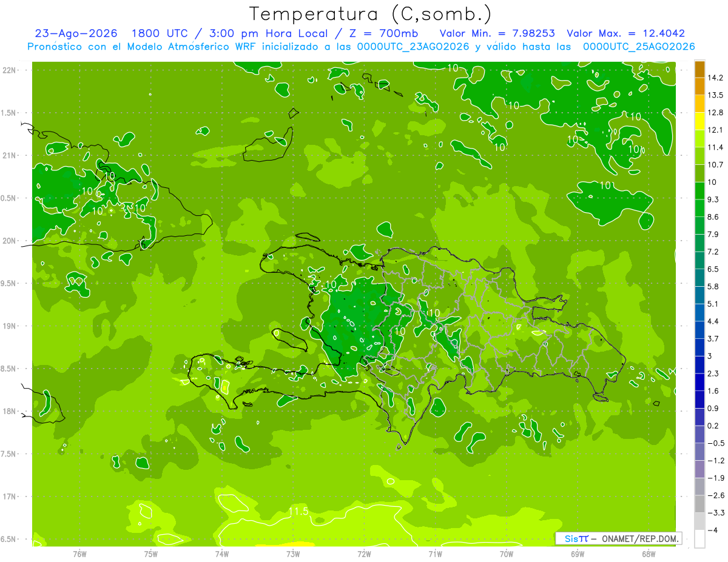Click the "3.7" legend value
Screen dimensions: 728x562
[x=713, y=338]
